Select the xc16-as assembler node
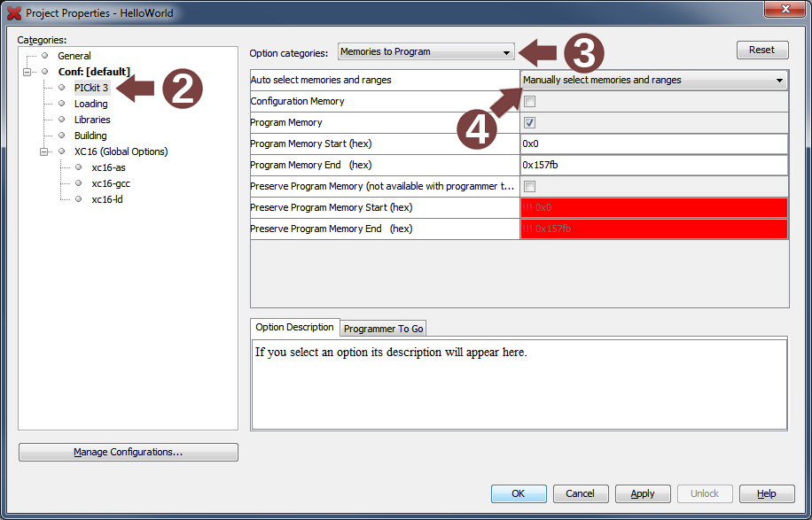Screen dimensions: 812x520 point(108,167)
